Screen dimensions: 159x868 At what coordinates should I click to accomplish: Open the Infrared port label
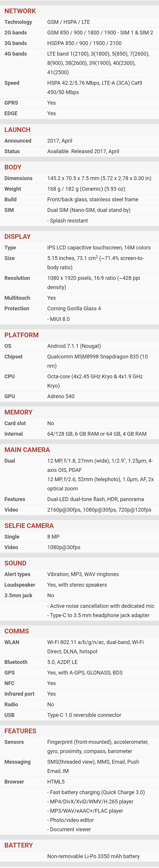pos(19,694)
